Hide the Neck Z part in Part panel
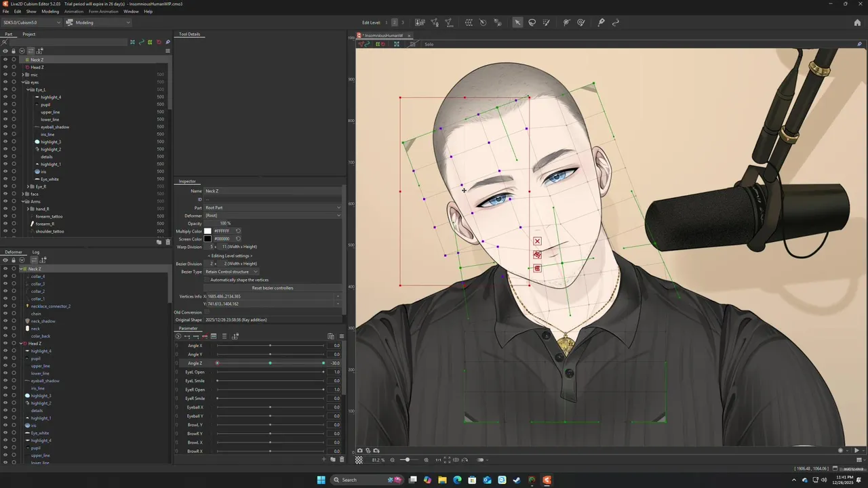Image resolution: width=868 pixels, height=488 pixels. click(x=5, y=60)
